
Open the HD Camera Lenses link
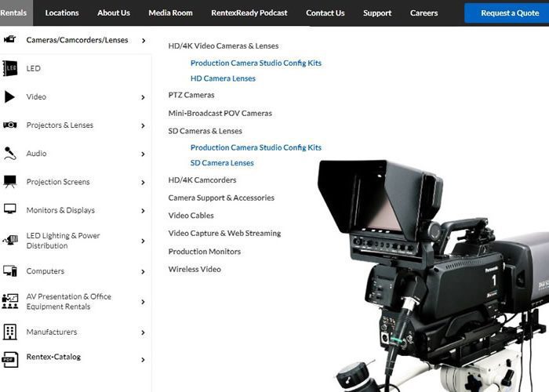click(x=223, y=78)
